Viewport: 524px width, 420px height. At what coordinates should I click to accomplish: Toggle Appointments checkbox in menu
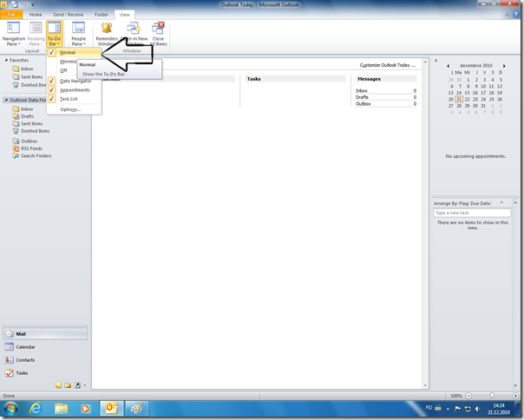click(51, 90)
